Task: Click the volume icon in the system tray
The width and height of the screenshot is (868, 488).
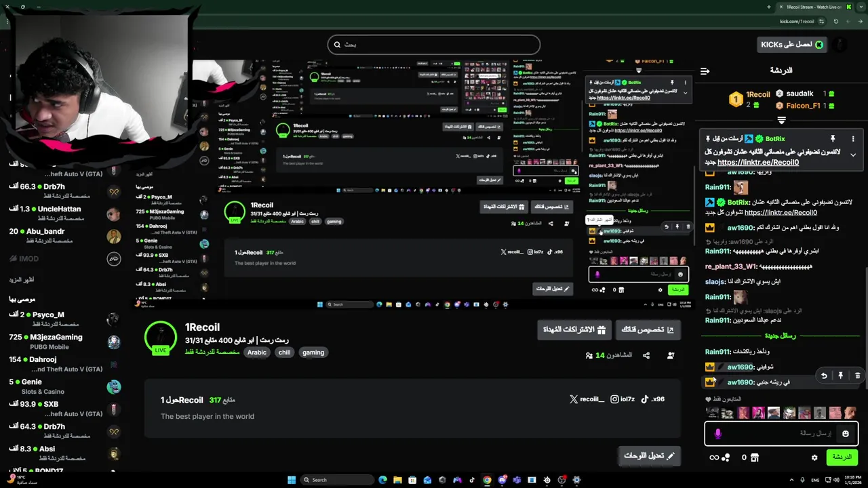Action: 836,480
